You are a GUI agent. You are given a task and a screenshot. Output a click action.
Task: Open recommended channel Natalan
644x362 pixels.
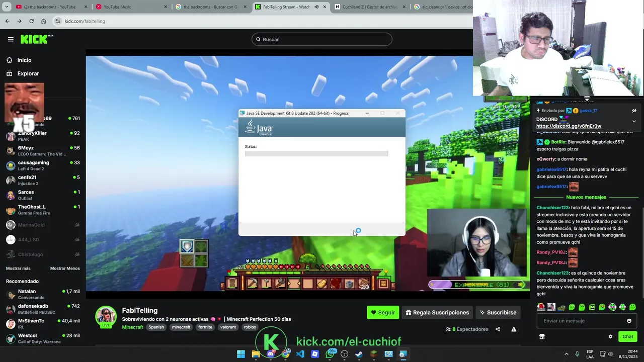[43, 294]
